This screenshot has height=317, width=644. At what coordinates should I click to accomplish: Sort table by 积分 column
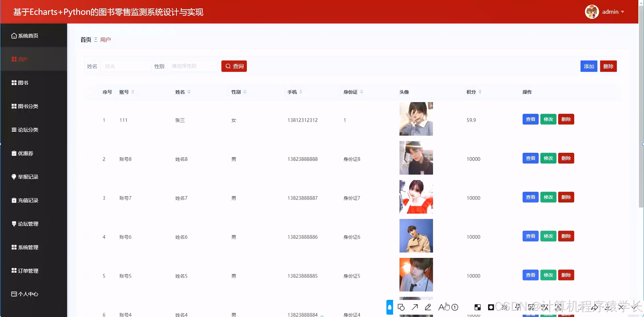click(x=480, y=92)
